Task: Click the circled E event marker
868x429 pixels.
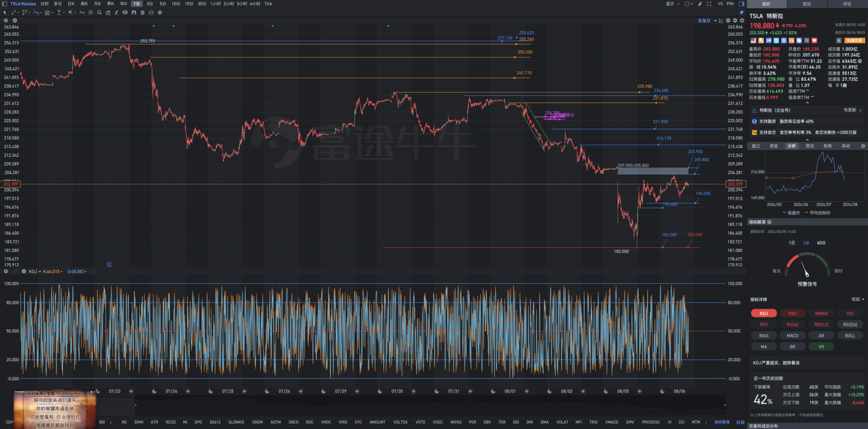Action: [x=109, y=265]
